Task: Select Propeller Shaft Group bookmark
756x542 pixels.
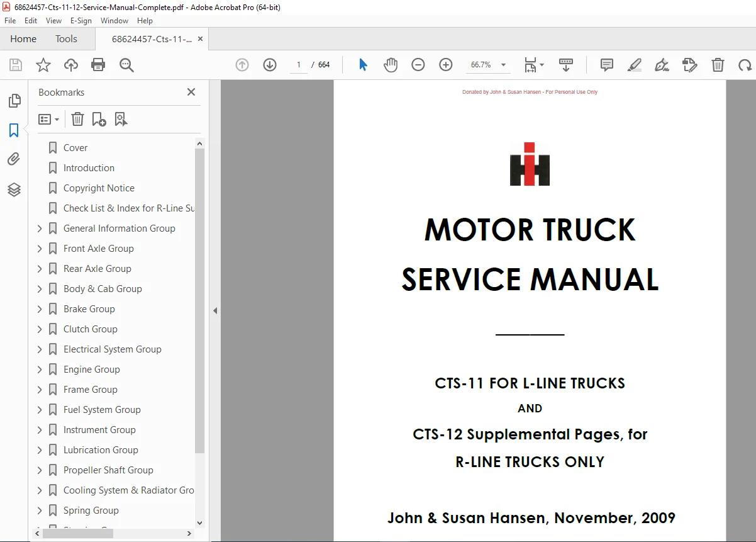Action: tap(108, 470)
